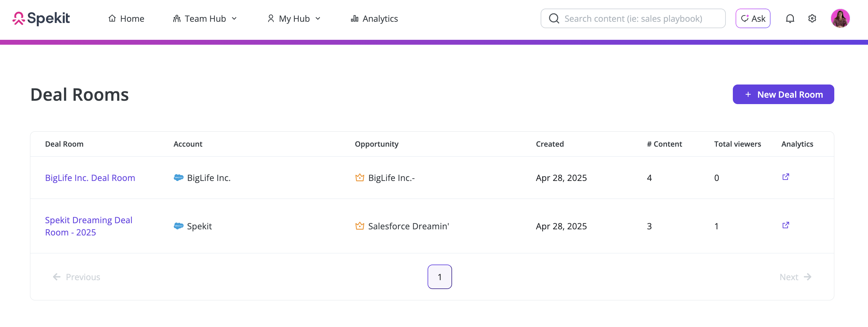Open the Ask assistant
This screenshot has height=327, width=868.
753,18
